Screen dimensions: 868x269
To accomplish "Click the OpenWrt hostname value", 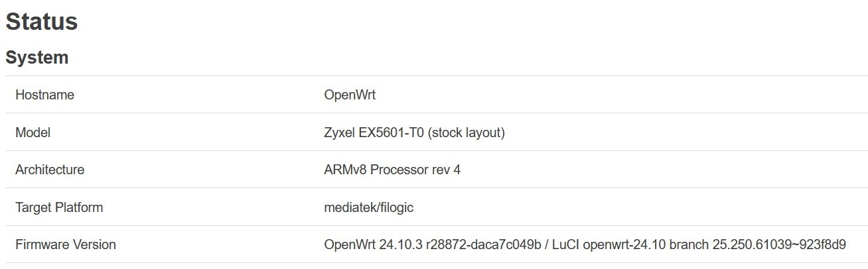I will click(x=350, y=95).
